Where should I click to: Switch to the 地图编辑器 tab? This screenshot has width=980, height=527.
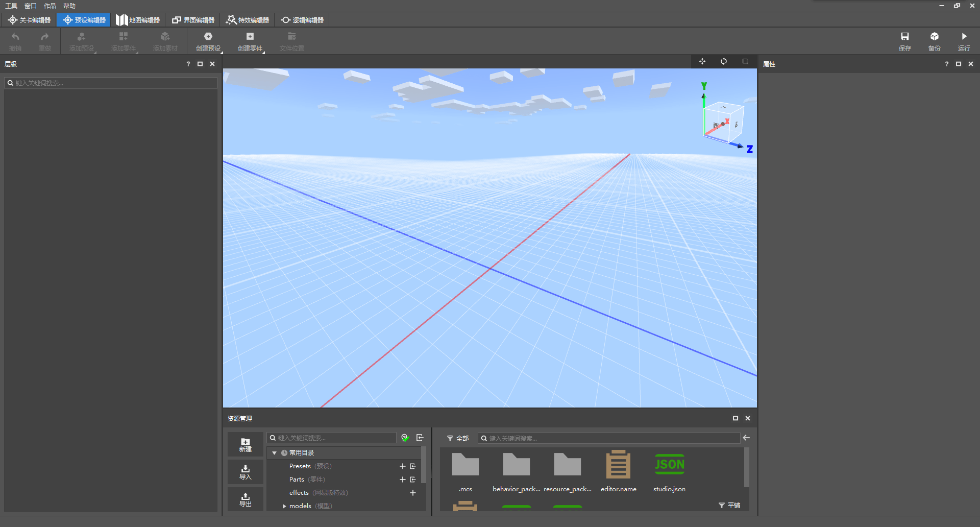138,20
